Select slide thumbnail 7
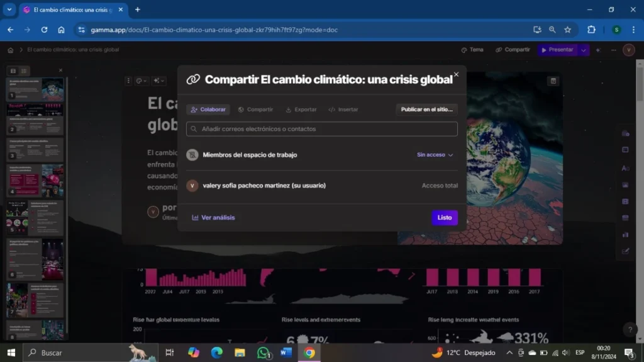This screenshot has width=644, height=362. point(35,300)
